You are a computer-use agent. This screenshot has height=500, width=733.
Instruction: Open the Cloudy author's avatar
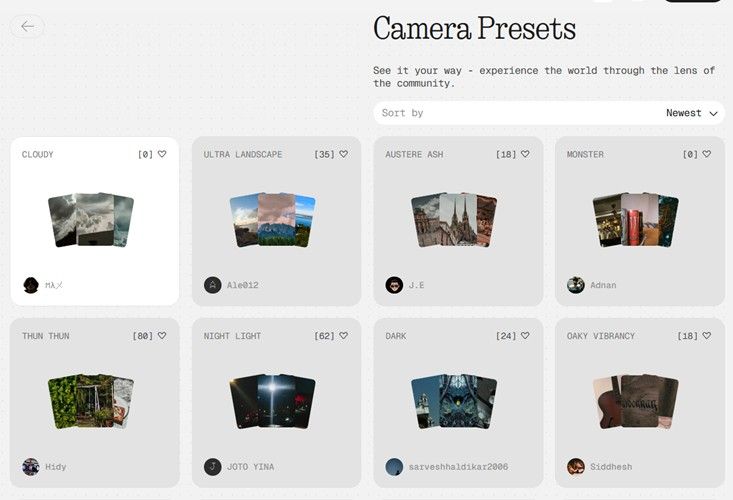pos(31,285)
